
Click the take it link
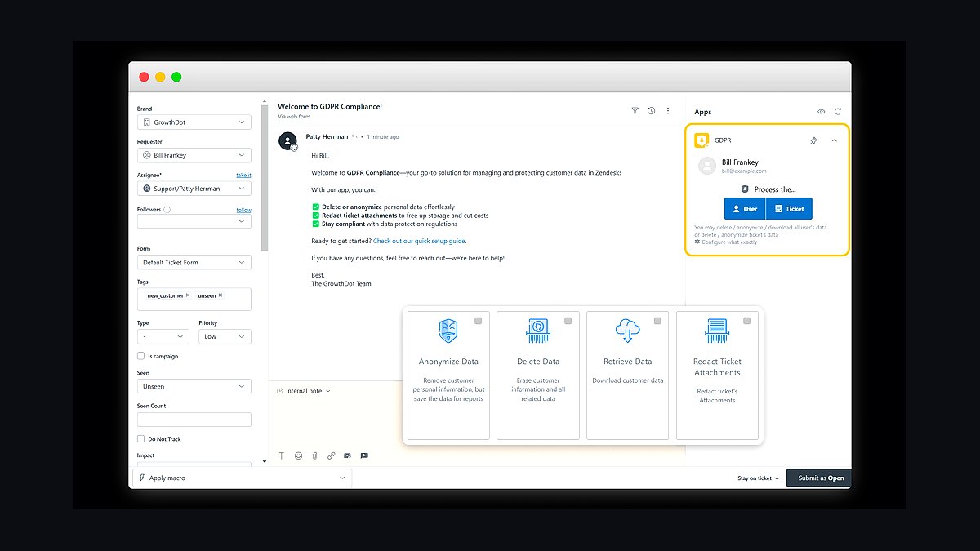243,175
